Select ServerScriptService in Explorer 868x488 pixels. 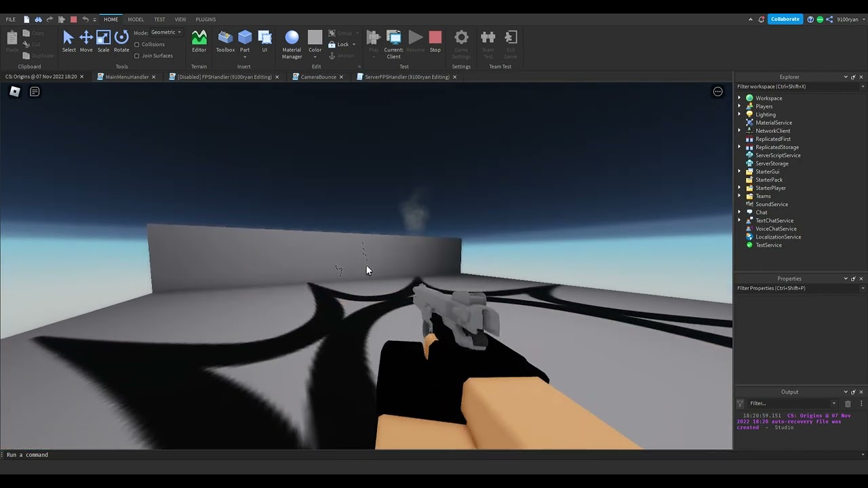(x=778, y=155)
